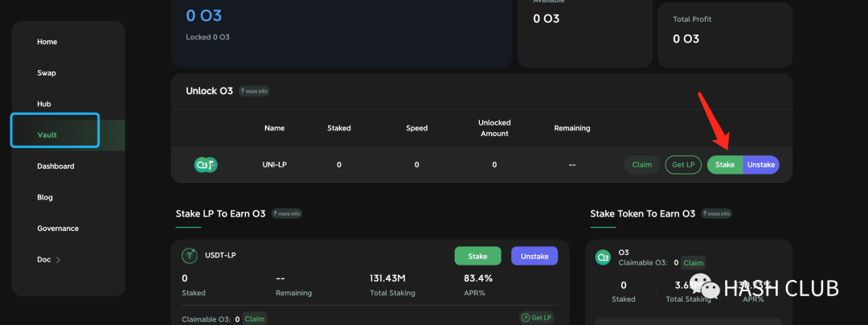Screen dimensions: 868x325
Task: Claim O3 in the O3 token card
Action: 693,263
